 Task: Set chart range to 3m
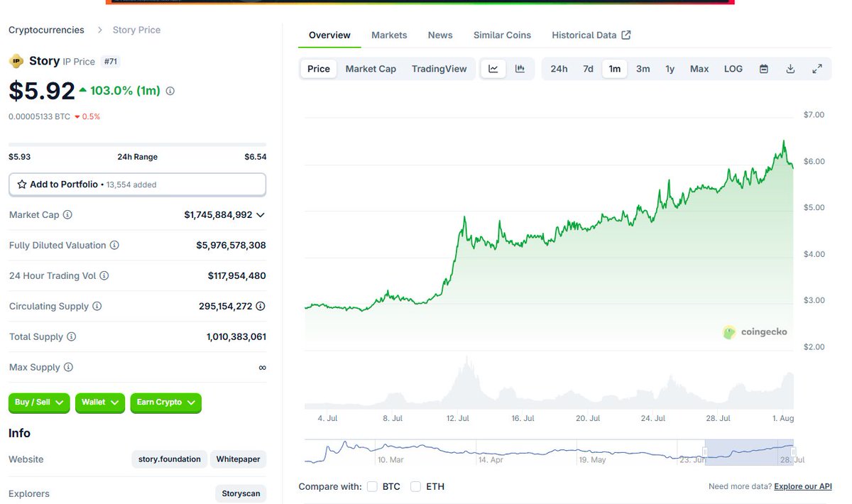(x=643, y=69)
